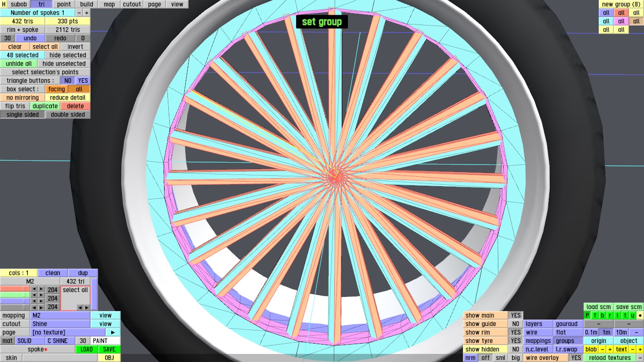
Task: Nudge the red colour value right arrow
Action: 41,289
